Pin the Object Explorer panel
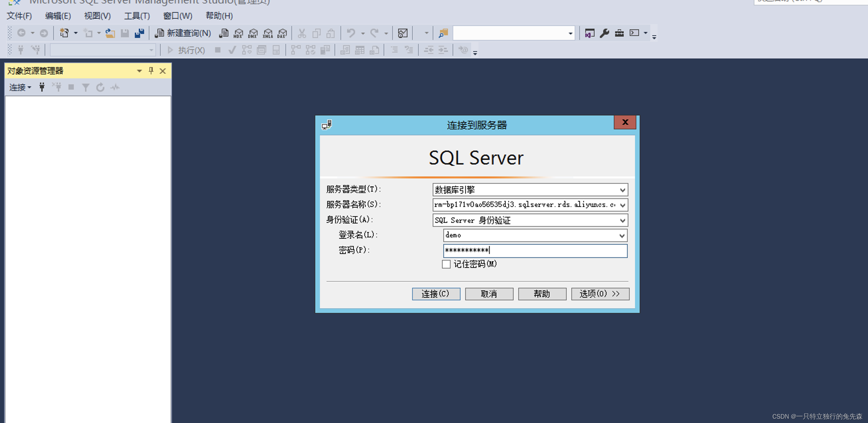The height and width of the screenshot is (423, 868). pyautogui.click(x=151, y=70)
